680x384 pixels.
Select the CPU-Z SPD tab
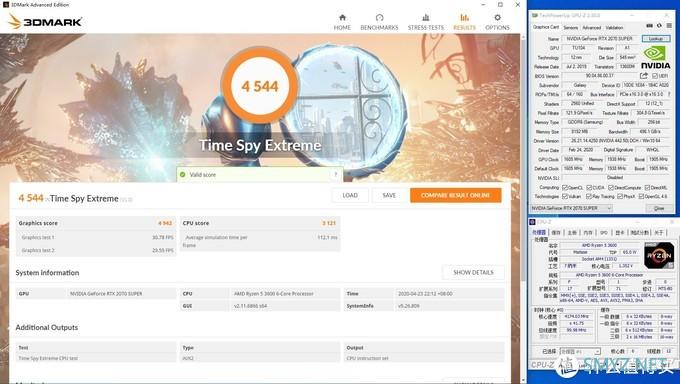pyautogui.click(x=604, y=233)
